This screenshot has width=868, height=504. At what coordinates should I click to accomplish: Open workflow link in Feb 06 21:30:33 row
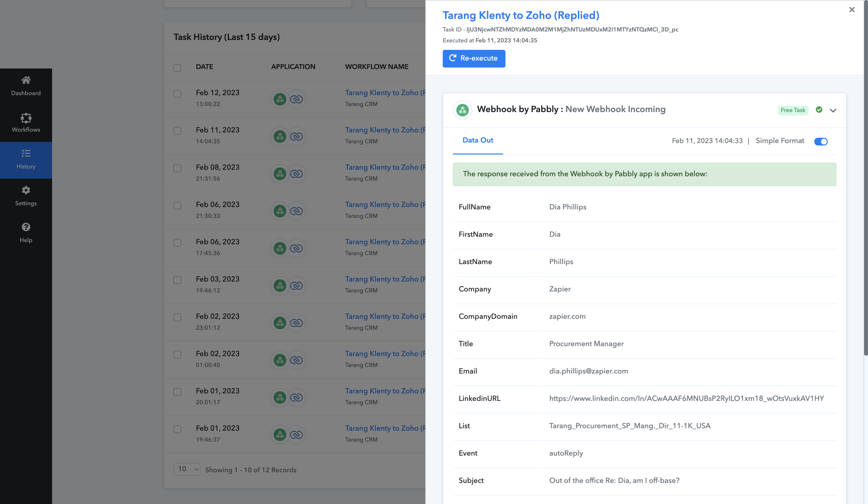pos(385,205)
